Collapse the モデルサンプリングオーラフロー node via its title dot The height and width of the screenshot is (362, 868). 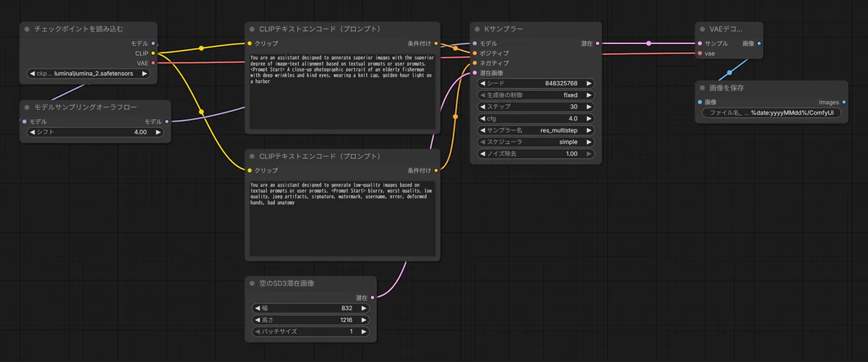coord(27,106)
